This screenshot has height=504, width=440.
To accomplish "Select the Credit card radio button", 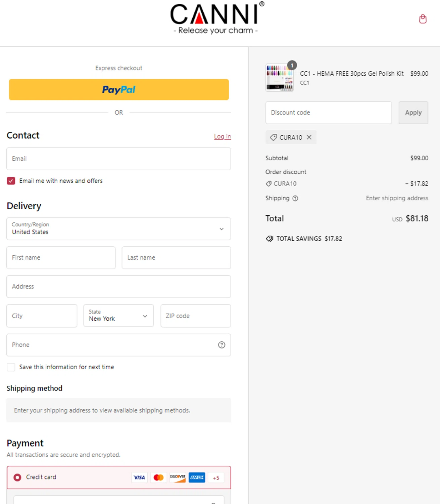I will [17, 477].
